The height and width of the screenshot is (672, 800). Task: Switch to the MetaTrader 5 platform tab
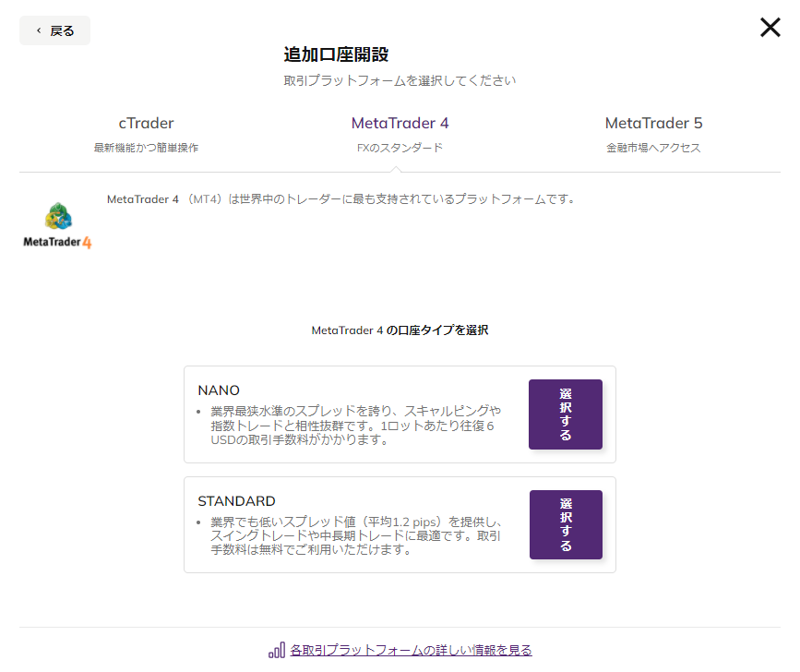click(653, 135)
